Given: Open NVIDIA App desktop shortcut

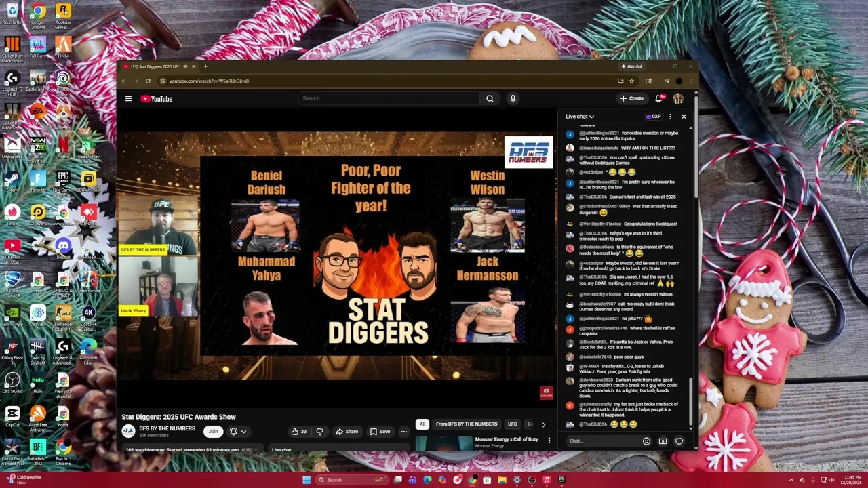Looking at the screenshot, I should click(x=12, y=315).
